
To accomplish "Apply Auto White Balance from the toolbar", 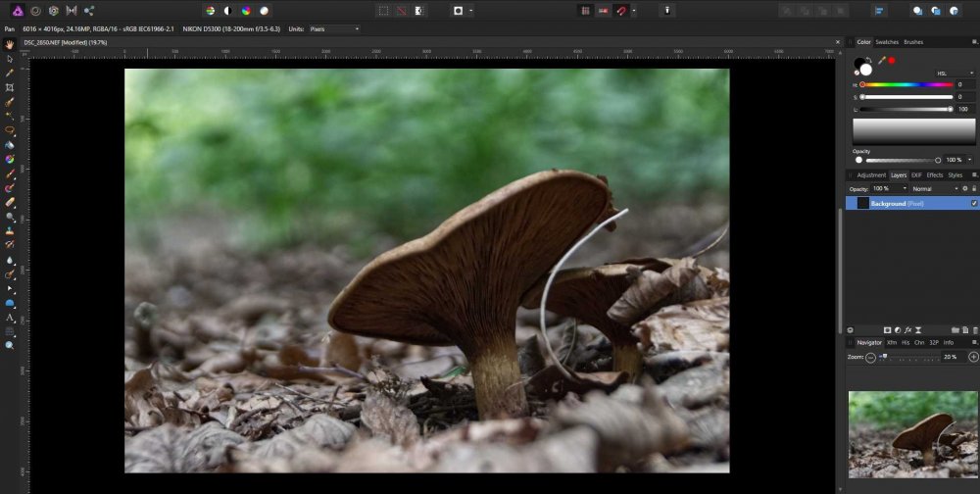I will tap(264, 11).
